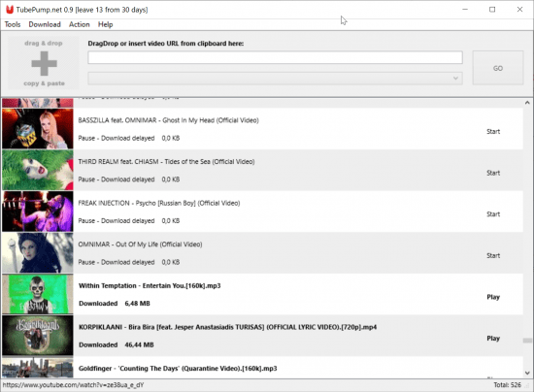Click the GO button
Image resolution: width=534 pixels, height=392 pixels.
[x=498, y=68]
